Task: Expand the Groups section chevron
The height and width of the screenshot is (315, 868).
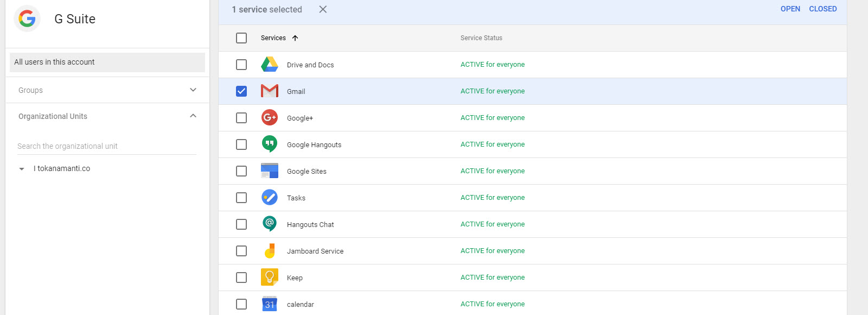Action: 193,90
